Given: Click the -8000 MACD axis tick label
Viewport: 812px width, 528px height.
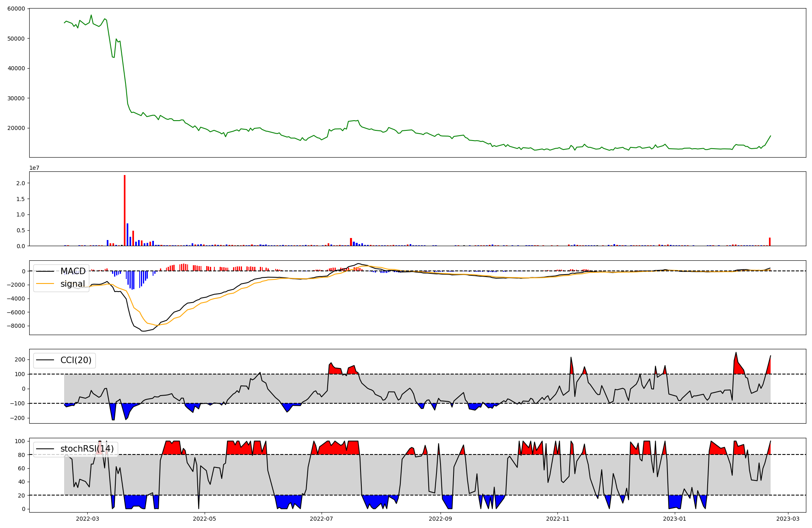Looking at the screenshot, I should point(17,326).
